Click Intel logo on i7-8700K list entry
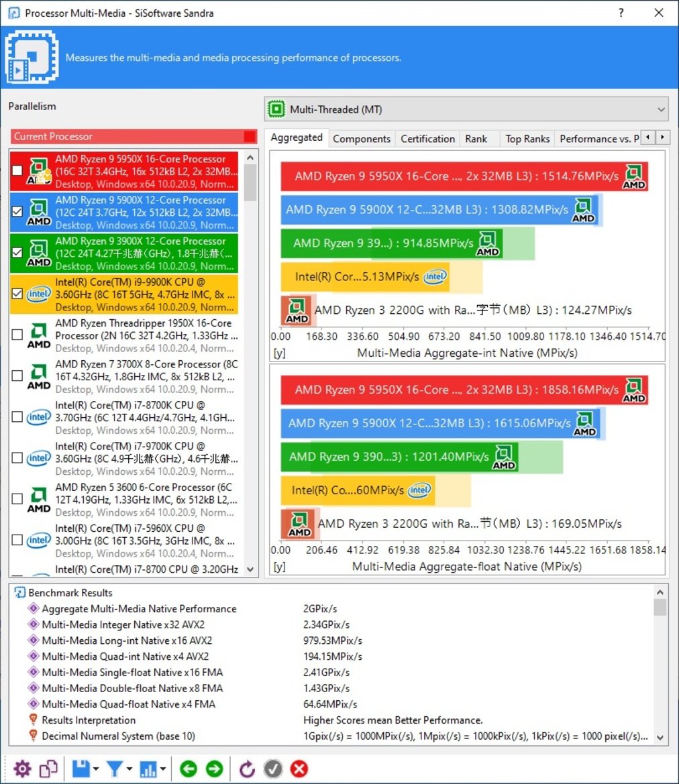 tap(38, 416)
